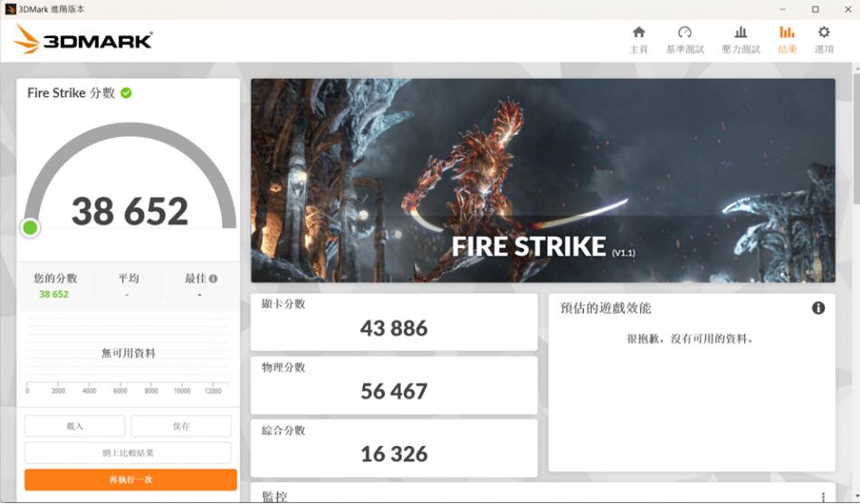Click the green 38 652 under 您的分數
The height and width of the screenshot is (504, 860).
pyautogui.click(x=53, y=294)
